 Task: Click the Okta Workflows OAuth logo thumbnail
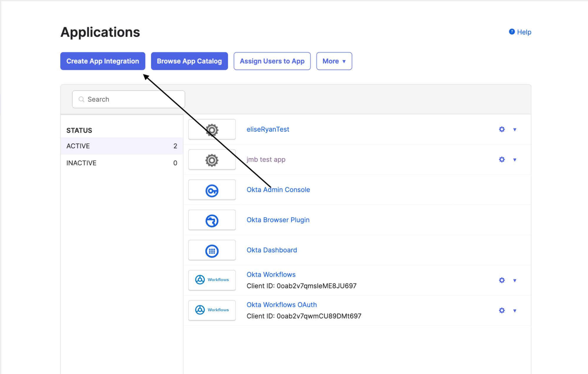click(212, 310)
